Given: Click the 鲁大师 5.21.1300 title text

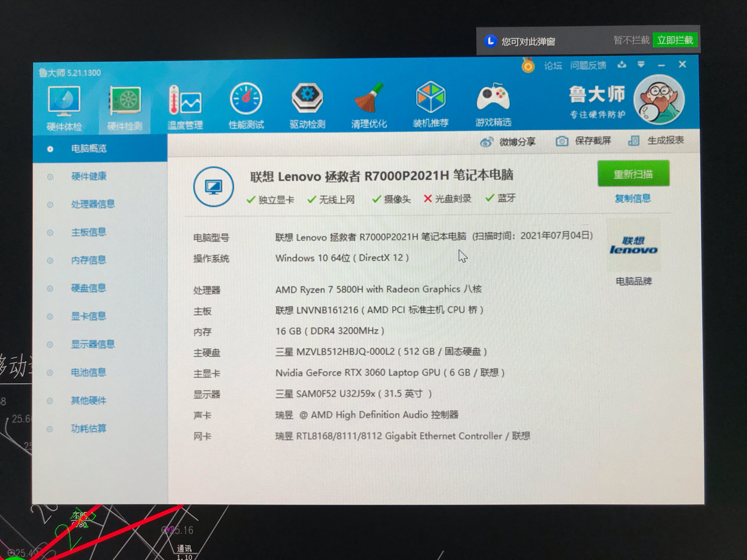Looking at the screenshot, I should 70,73.
